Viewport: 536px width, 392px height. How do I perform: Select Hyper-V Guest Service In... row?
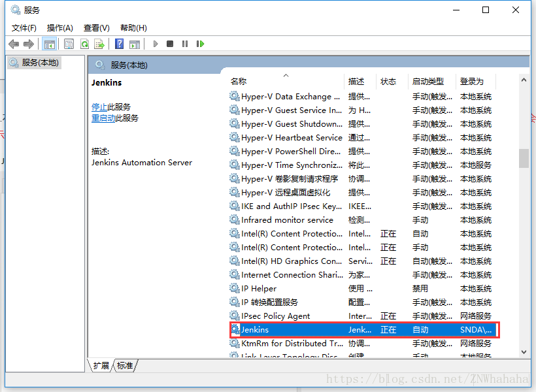tap(361, 110)
